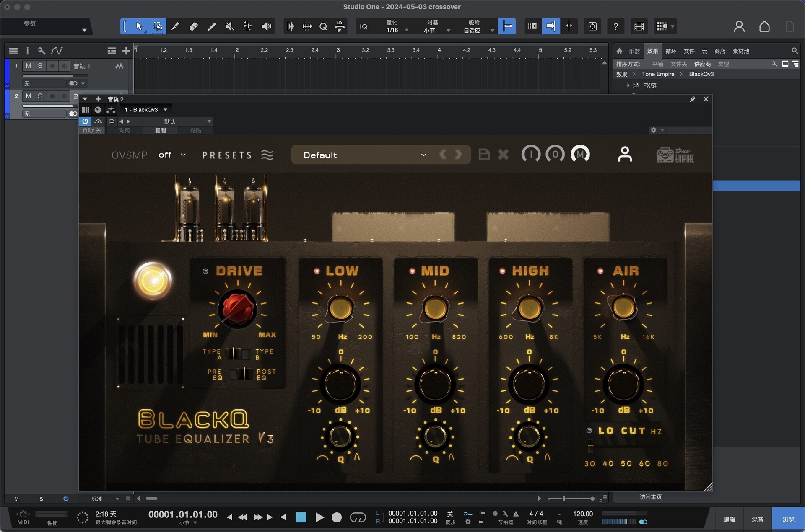This screenshot has height=532, width=805.
Task: Show automation curve icon in track list
Action: [57, 51]
